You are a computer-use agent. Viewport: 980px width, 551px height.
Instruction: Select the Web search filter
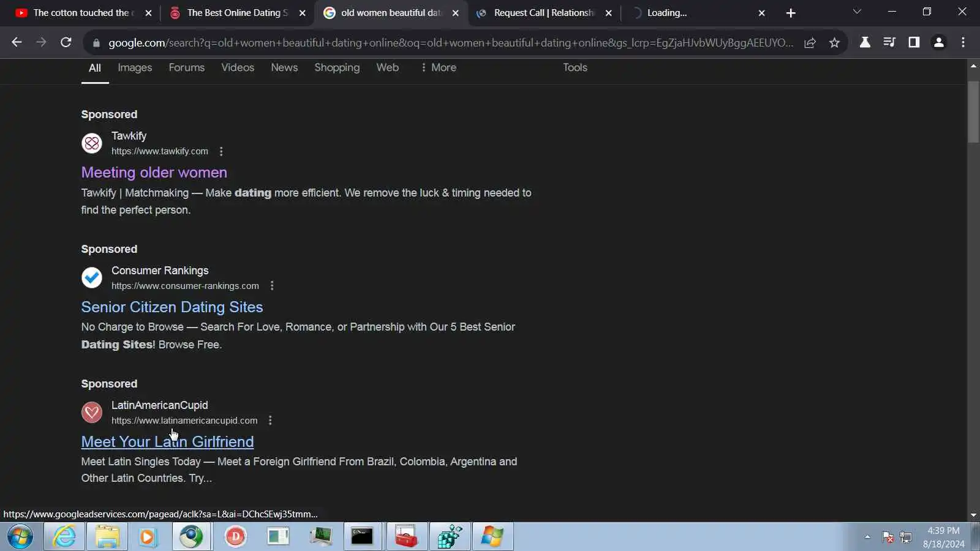click(x=388, y=67)
